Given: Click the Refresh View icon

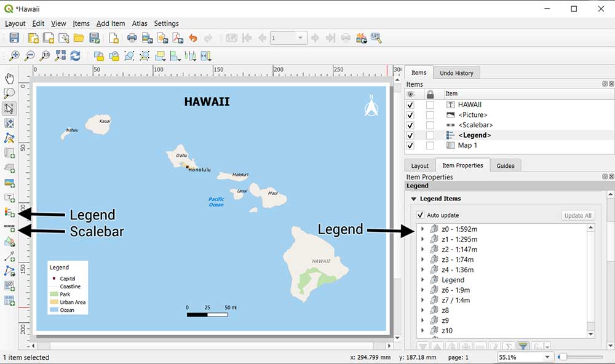Looking at the screenshot, I should click(x=75, y=56).
